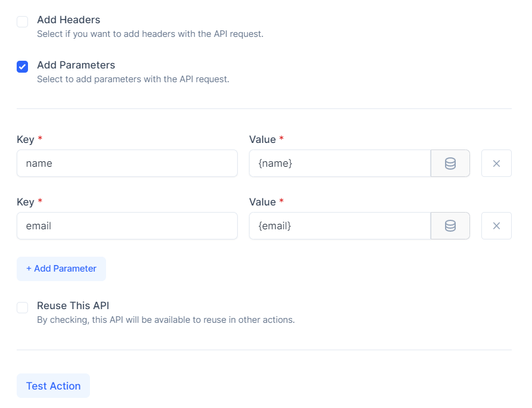Focus the Key field containing name
The width and height of the screenshot is (532, 408).
tap(127, 163)
